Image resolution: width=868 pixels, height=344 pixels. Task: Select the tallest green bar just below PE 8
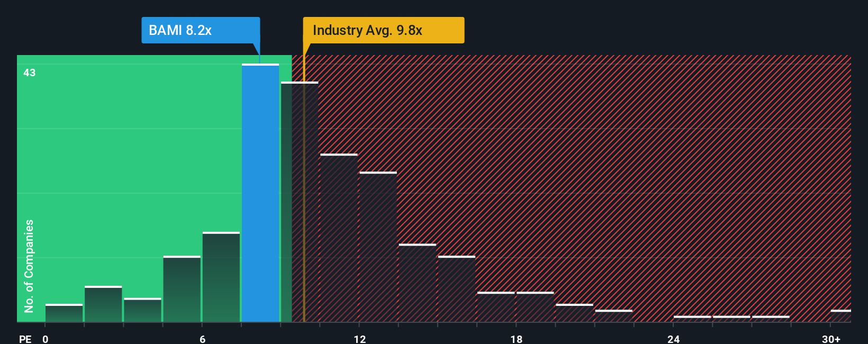tap(221, 277)
